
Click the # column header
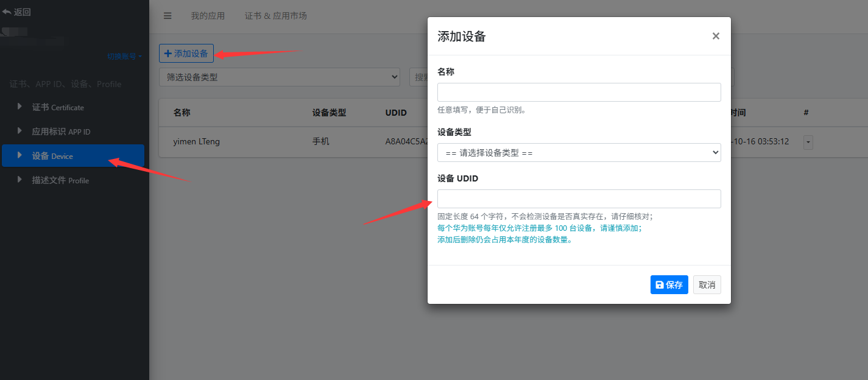tap(806, 113)
